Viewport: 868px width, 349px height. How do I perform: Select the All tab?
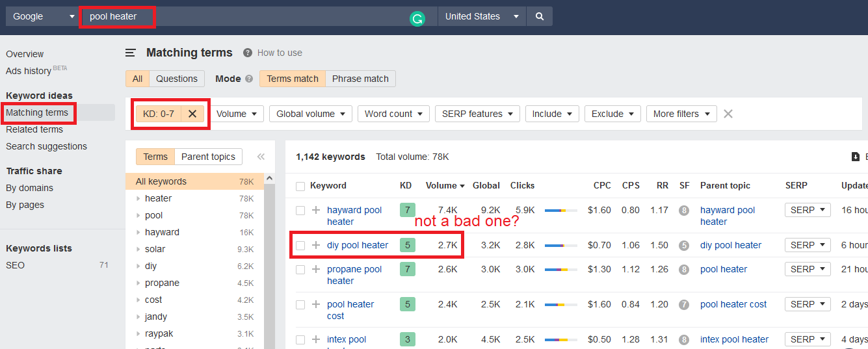137,79
